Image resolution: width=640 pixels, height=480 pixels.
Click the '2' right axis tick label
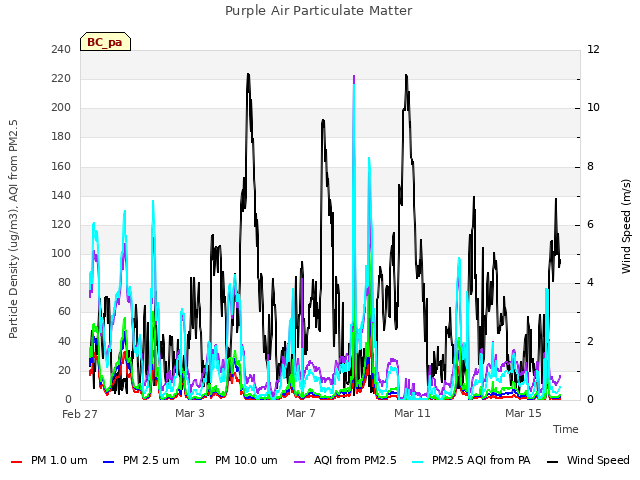591,341
